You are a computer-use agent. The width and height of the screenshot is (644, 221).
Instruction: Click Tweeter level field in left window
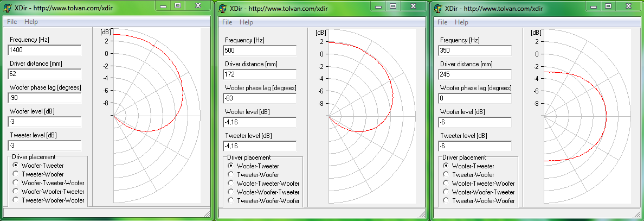coord(44,146)
